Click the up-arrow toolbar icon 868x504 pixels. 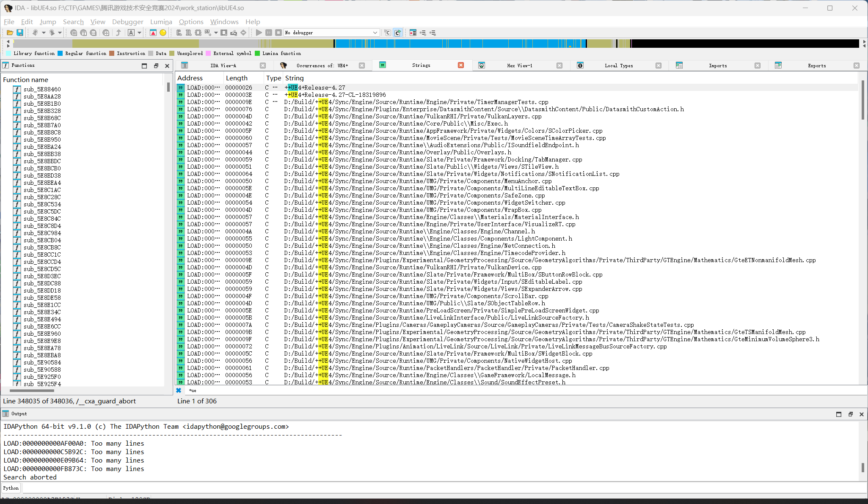pyautogui.click(x=118, y=33)
